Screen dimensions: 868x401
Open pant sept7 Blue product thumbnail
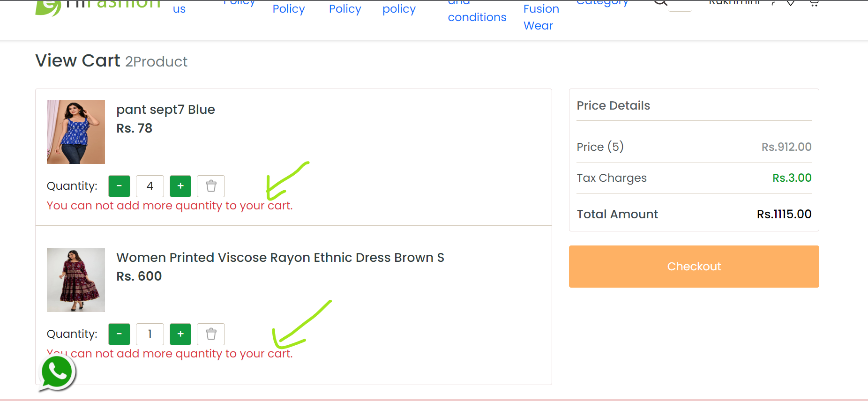76,132
